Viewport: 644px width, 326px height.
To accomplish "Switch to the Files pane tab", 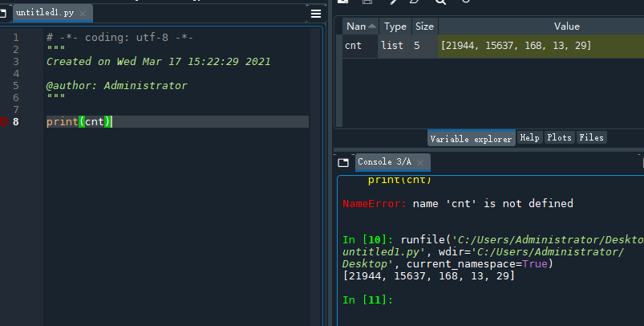I will 591,138.
